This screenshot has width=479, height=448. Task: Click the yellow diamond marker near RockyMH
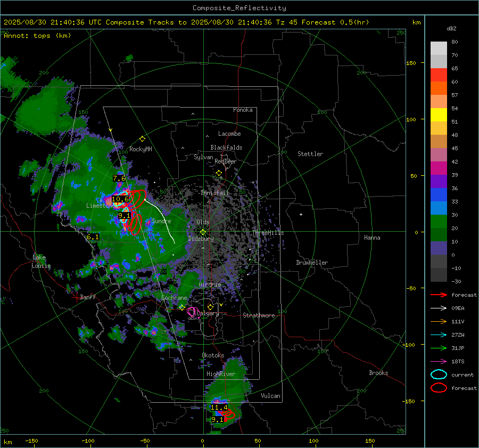tap(142, 139)
